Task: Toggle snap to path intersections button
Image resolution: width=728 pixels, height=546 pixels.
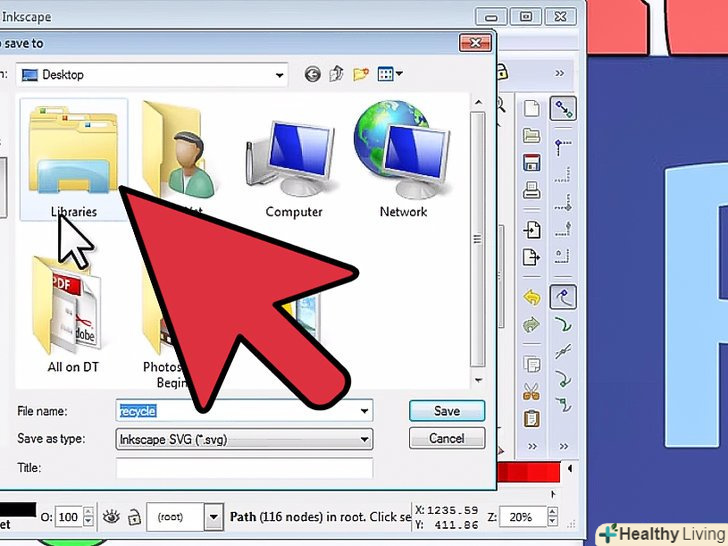Action: click(x=563, y=351)
